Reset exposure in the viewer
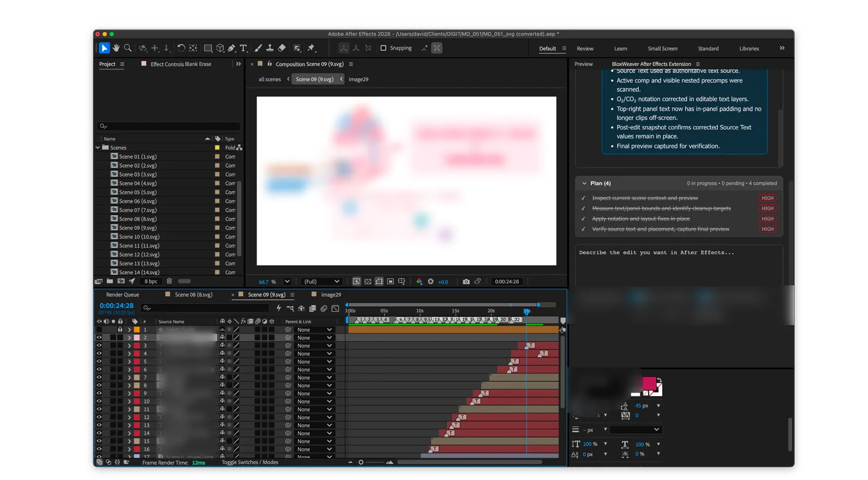 pyautogui.click(x=431, y=281)
